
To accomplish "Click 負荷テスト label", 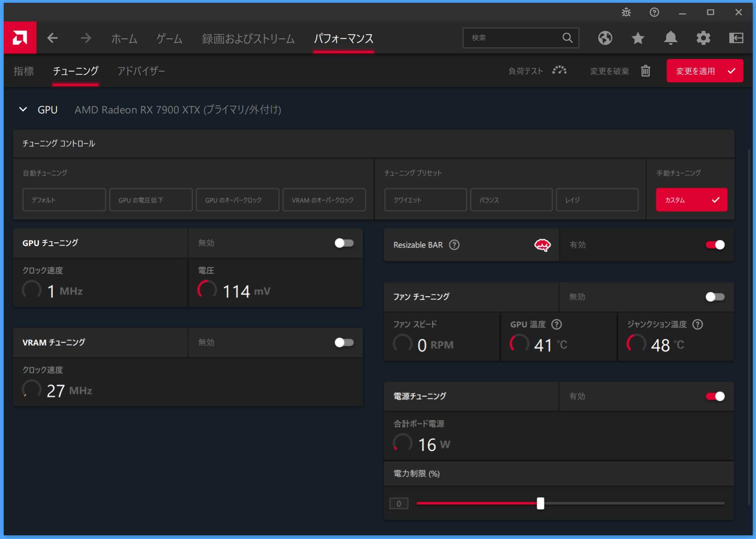I will tap(526, 71).
